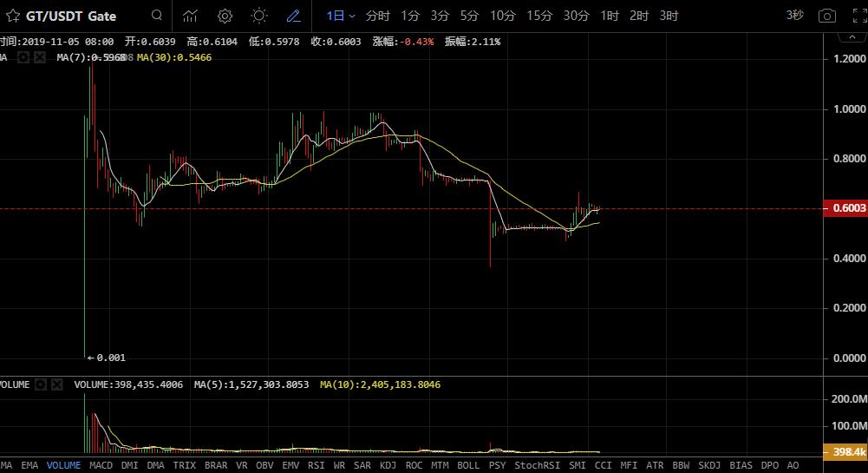The height and width of the screenshot is (473, 868).
Task: Select the 15分 interval
Action: (539, 16)
